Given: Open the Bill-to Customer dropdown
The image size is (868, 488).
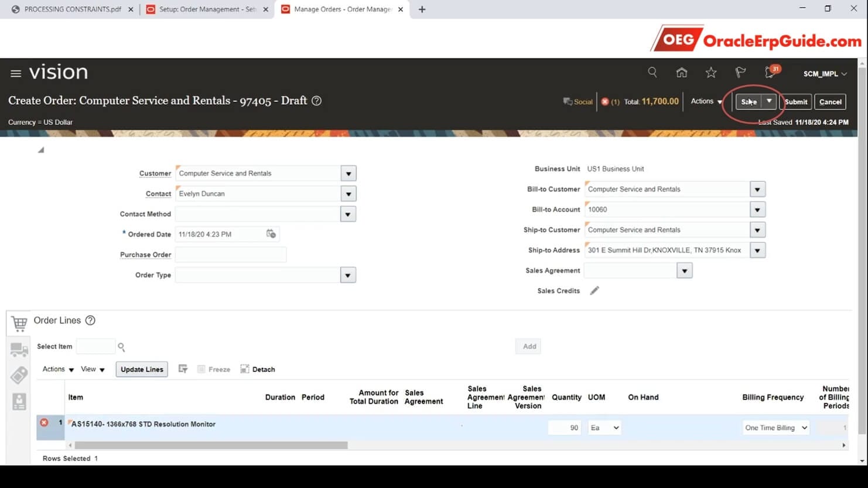Looking at the screenshot, I should (x=757, y=189).
